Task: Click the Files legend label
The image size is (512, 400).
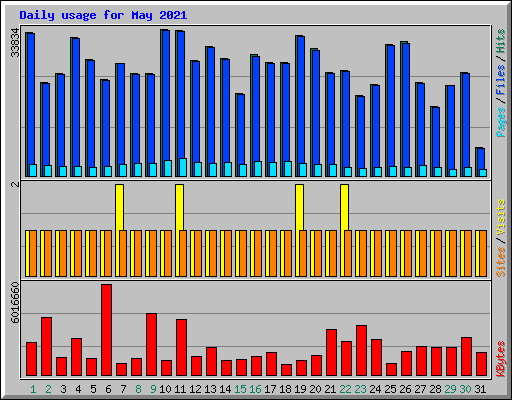Action: coord(501,80)
